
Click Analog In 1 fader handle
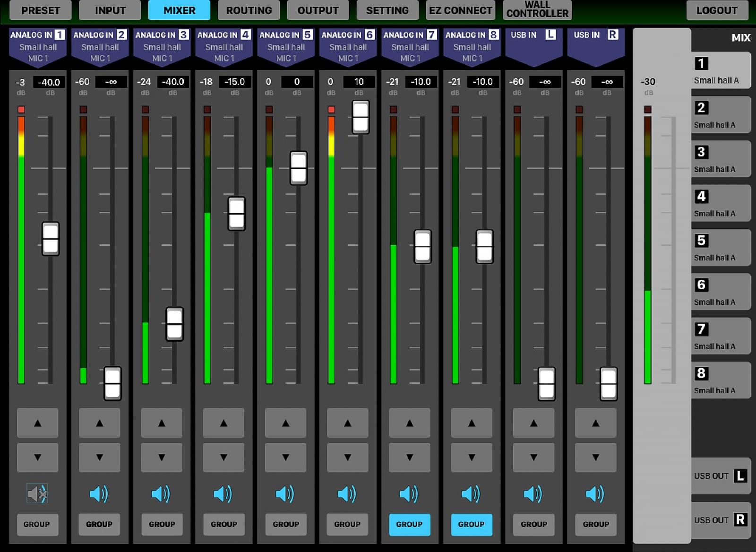pos(51,239)
